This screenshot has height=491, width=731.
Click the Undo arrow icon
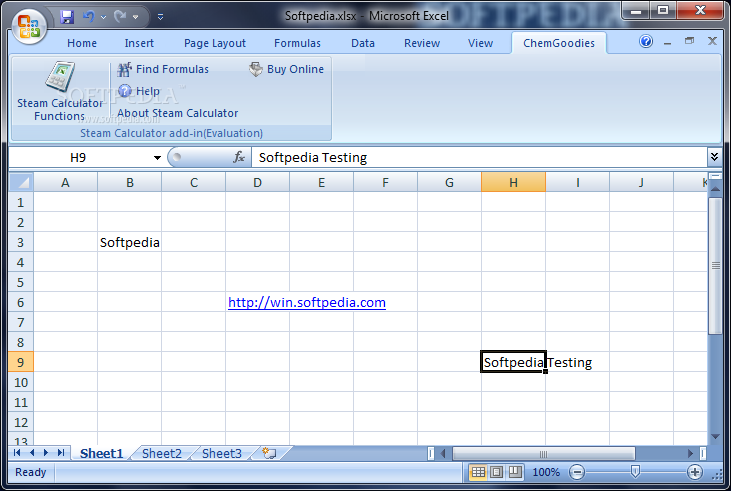[x=89, y=17]
